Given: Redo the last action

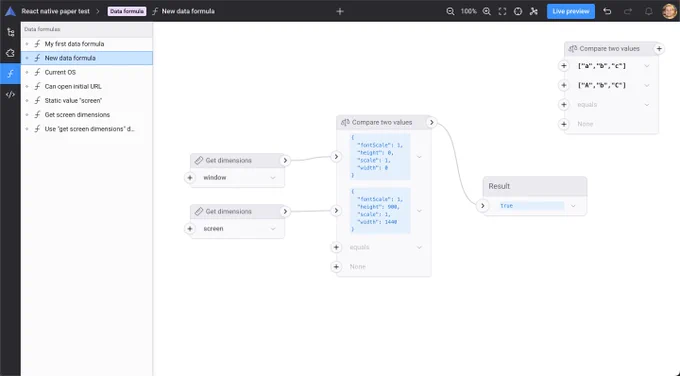Looking at the screenshot, I should tap(628, 11).
